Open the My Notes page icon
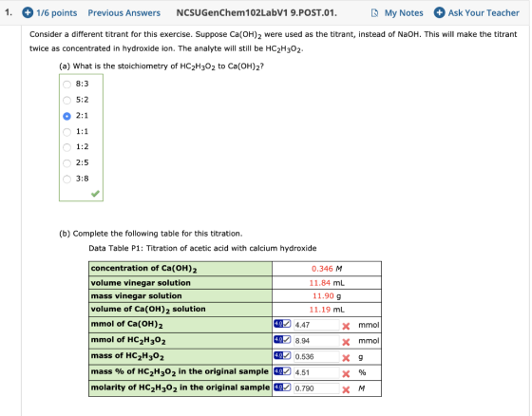This screenshot has height=416, width=532. pyautogui.click(x=374, y=13)
